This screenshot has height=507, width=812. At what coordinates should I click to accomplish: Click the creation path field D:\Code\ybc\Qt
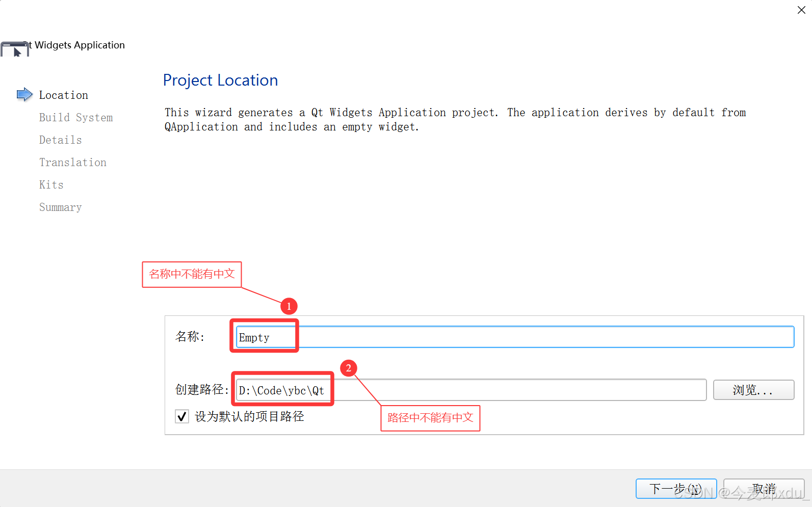coord(471,390)
